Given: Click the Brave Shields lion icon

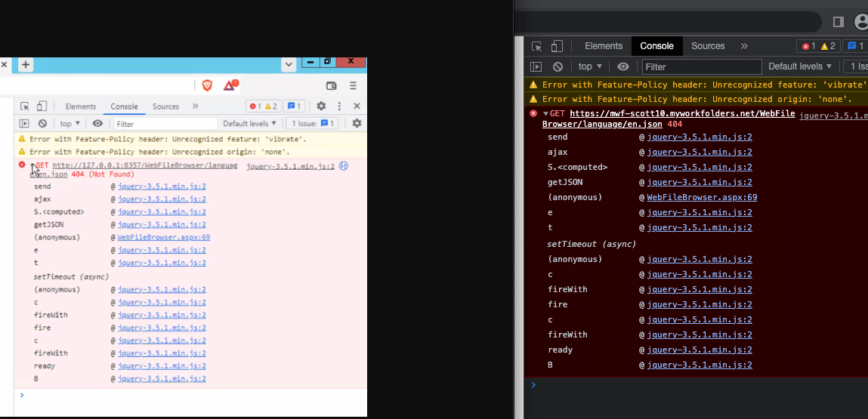Looking at the screenshot, I should 207,85.
